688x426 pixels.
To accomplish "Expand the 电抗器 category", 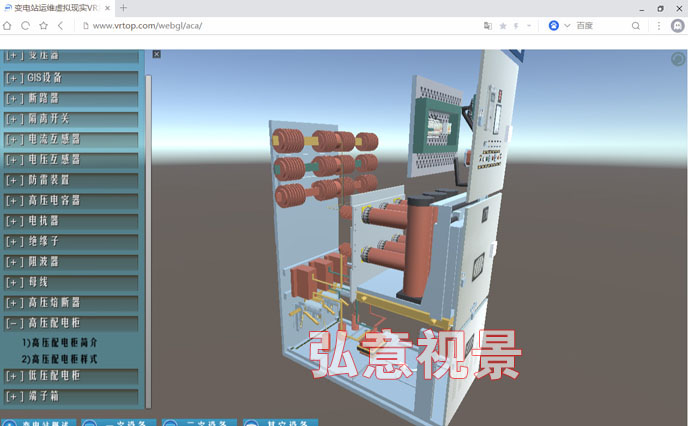I will (71, 221).
